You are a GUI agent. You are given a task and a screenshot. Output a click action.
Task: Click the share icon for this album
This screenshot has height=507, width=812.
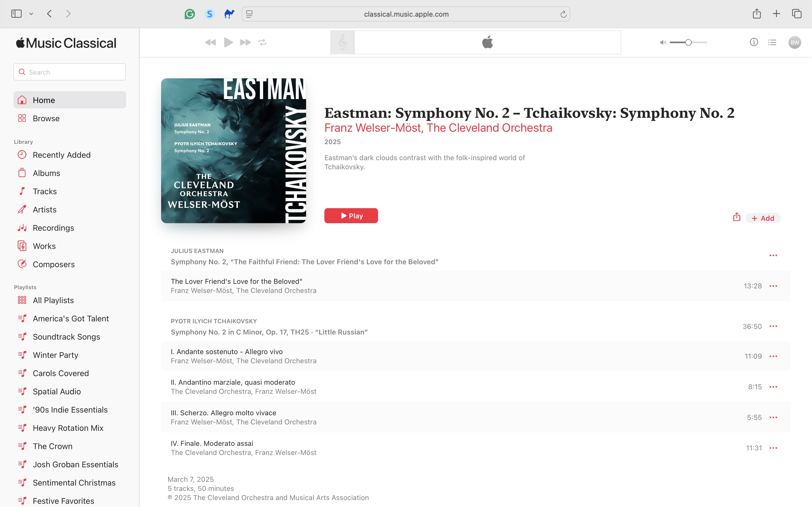click(737, 217)
